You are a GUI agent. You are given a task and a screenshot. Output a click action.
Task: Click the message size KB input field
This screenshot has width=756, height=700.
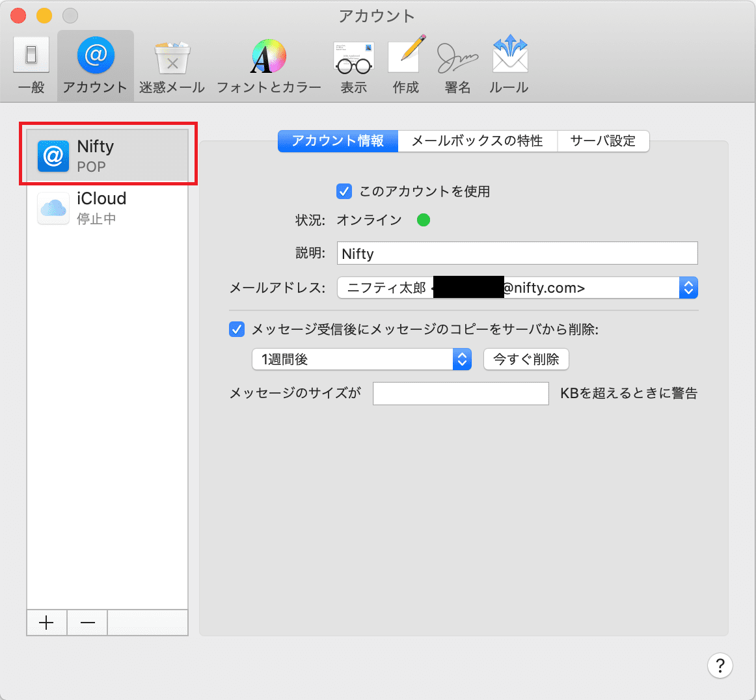point(461,394)
